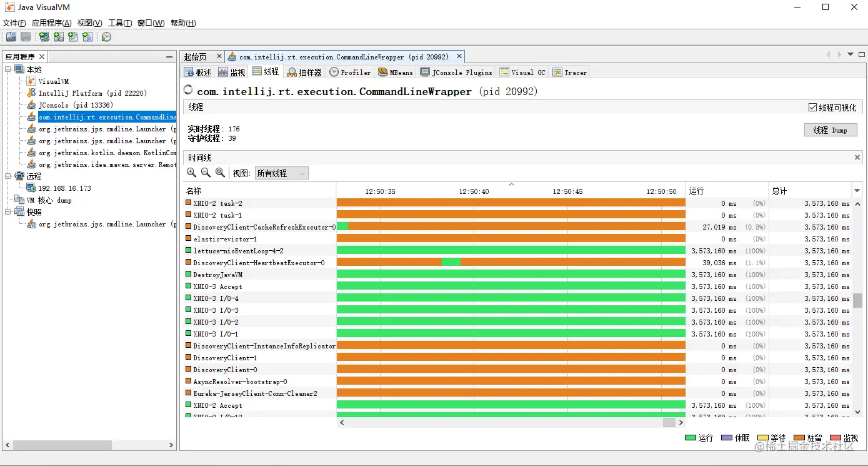Select the elastic-evictor-1 thread row
Viewport: 868px width, 466px height.
[x=518, y=239]
